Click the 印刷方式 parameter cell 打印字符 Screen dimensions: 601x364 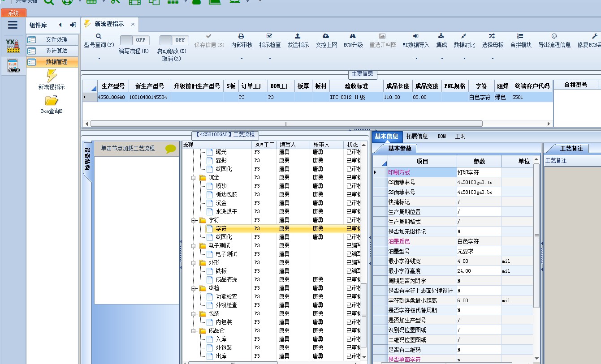(x=479, y=172)
